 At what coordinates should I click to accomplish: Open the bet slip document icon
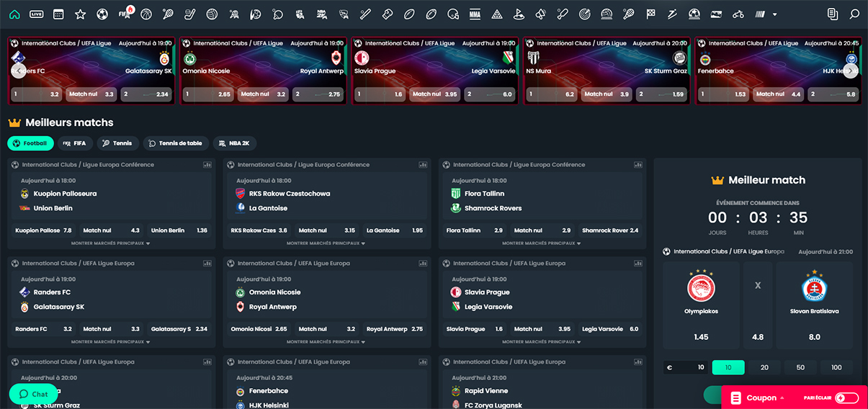(x=833, y=14)
